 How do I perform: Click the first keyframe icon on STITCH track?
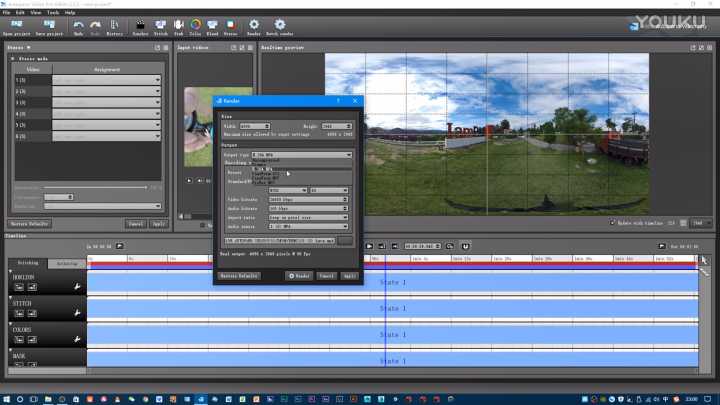[x=19, y=313]
